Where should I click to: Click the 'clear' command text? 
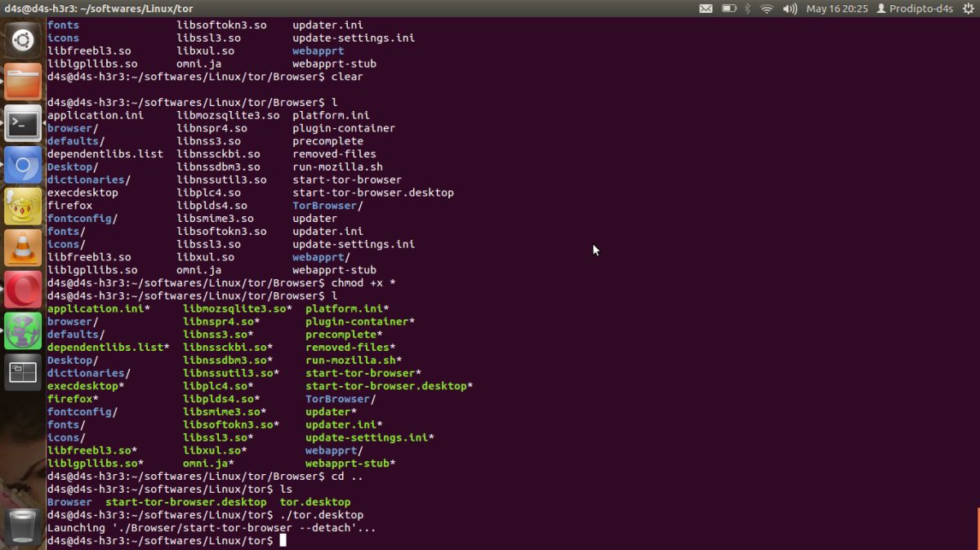(346, 77)
